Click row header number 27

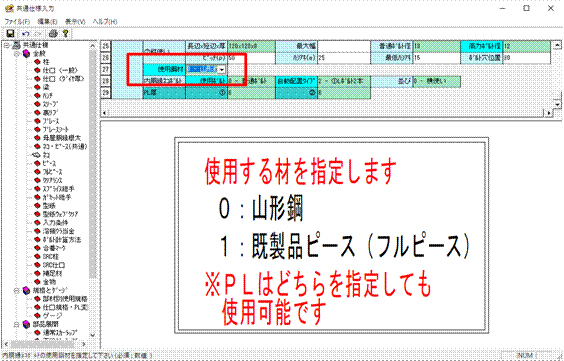point(105,69)
